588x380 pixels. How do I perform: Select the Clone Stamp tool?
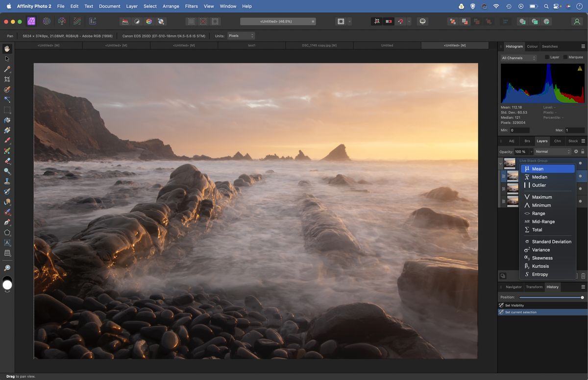pos(7,181)
